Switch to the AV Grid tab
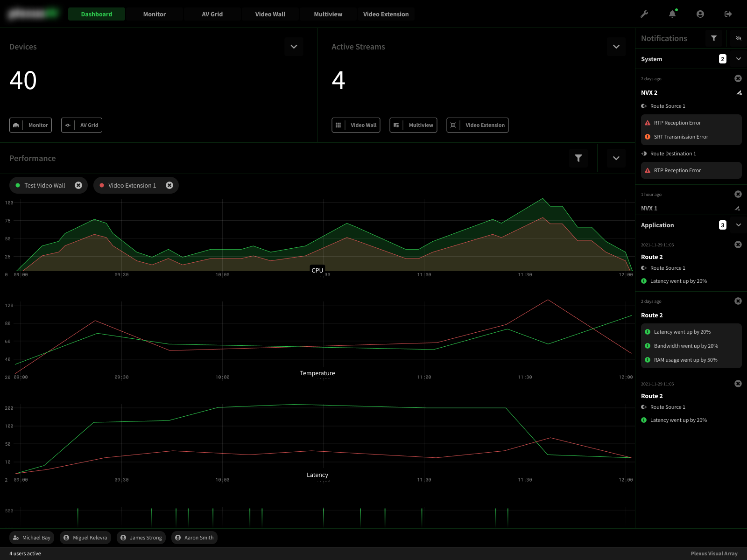 click(x=212, y=14)
